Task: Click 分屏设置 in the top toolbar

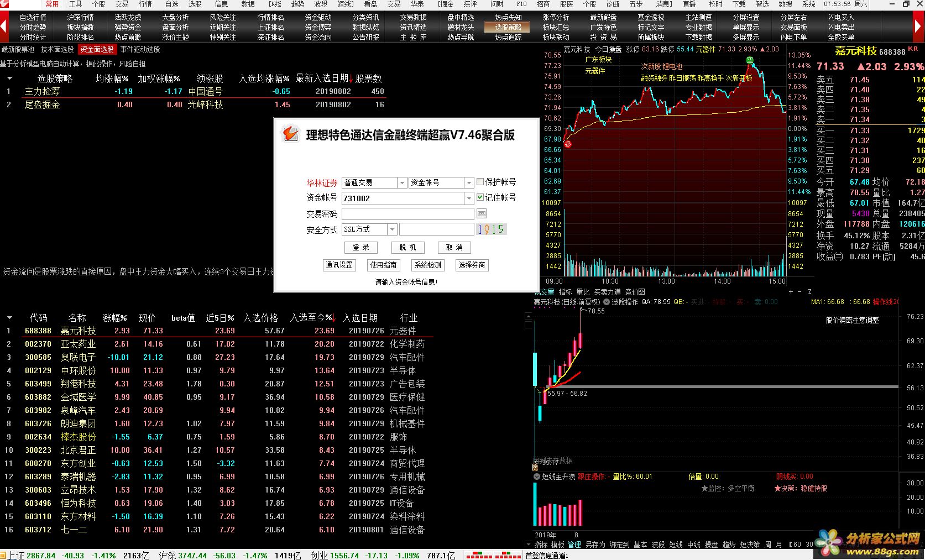Action: point(746,17)
